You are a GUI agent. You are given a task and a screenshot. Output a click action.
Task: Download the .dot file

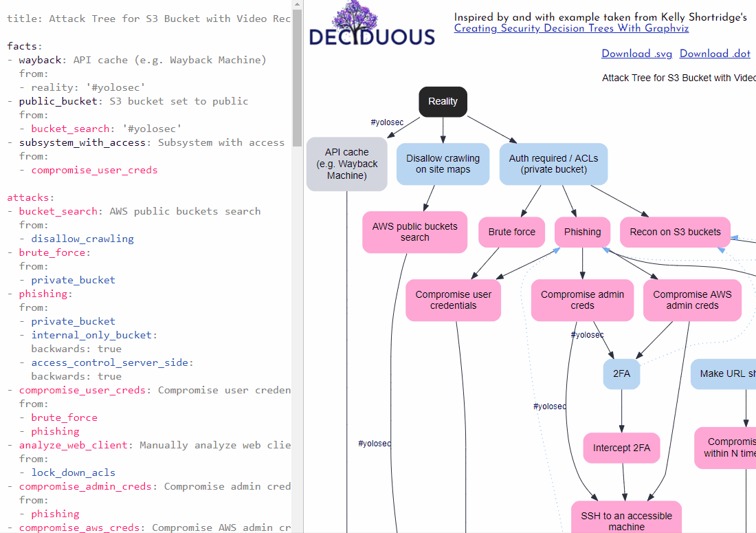pyautogui.click(x=715, y=54)
